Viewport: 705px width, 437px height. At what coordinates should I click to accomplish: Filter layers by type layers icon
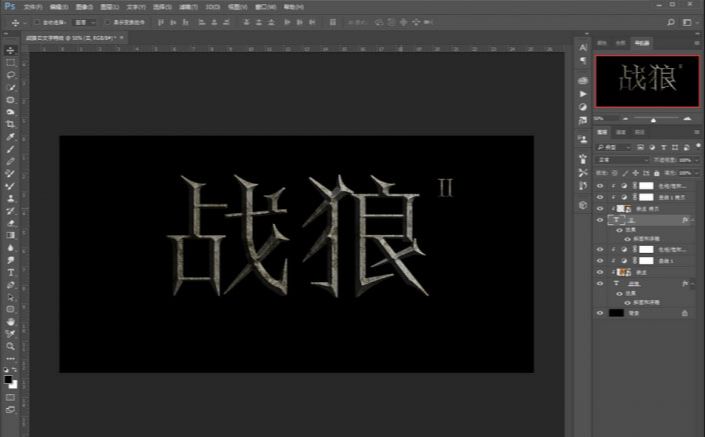(664, 147)
